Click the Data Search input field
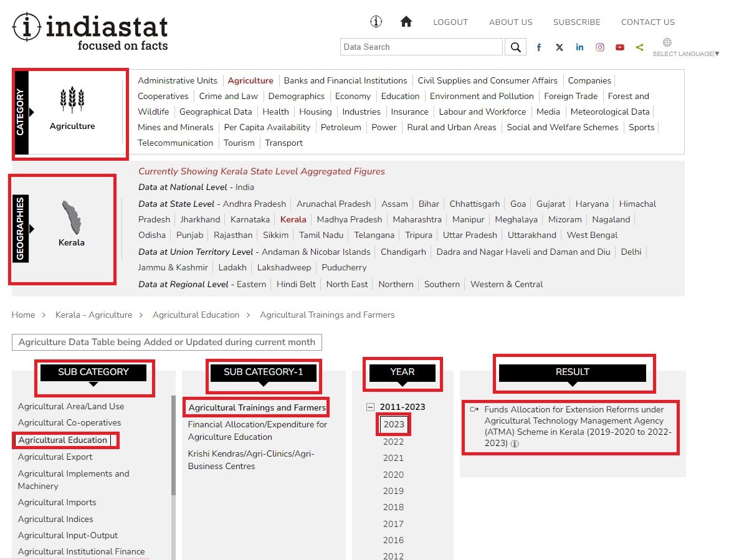The height and width of the screenshot is (560, 729). point(421,47)
